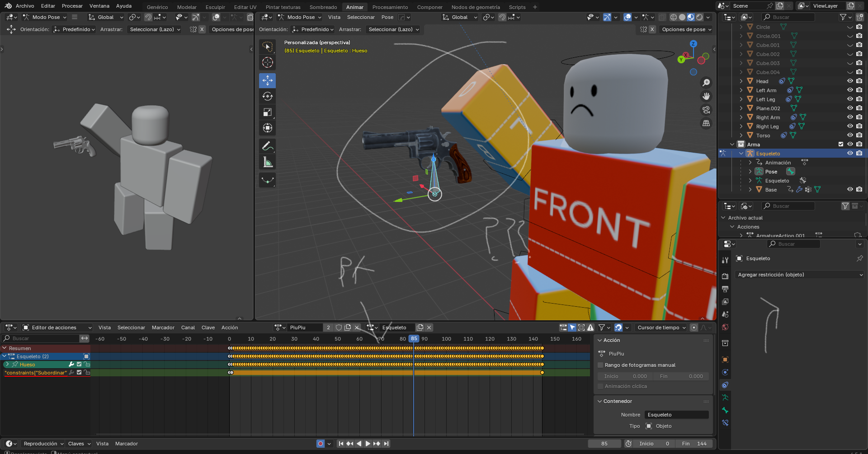
Task: Open the World properties tab
Action: (x=725, y=327)
